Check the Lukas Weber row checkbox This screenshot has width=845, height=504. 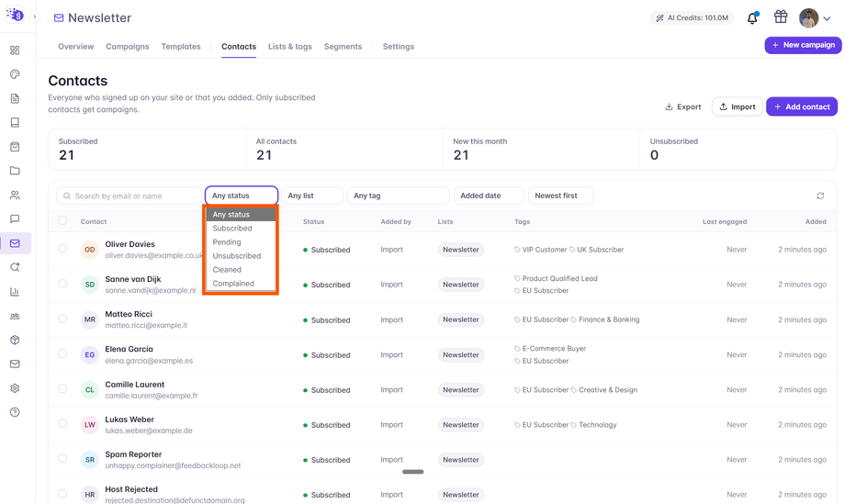pos(62,424)
